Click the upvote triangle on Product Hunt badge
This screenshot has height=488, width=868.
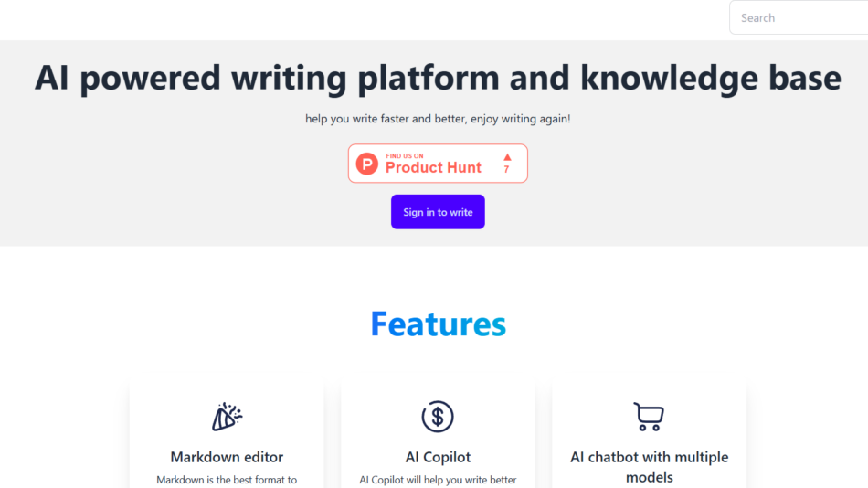(x=507, y=156)
